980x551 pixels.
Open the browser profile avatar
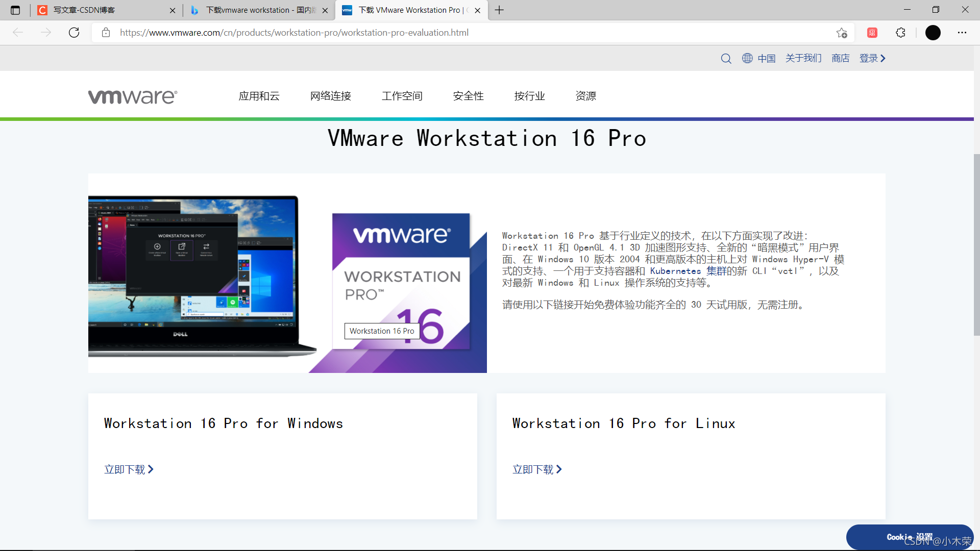pyautogui.click(x=933, y=33)
